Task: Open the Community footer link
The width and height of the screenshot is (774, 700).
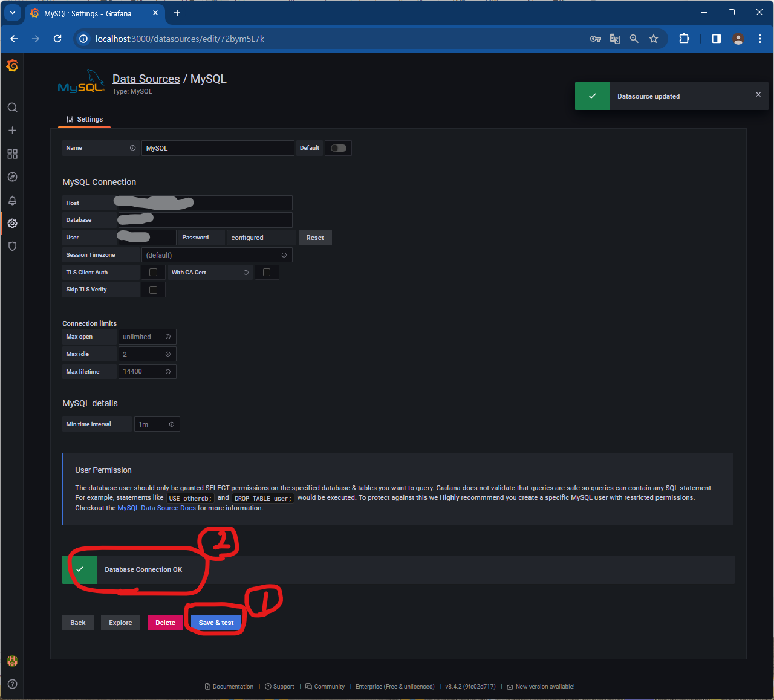Action: [x=325, y=687]
